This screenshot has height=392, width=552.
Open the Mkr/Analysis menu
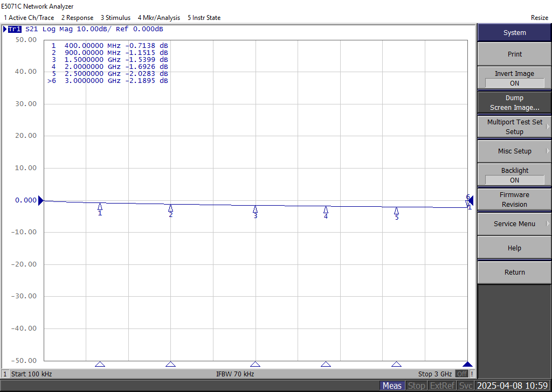tap(158, 18)
